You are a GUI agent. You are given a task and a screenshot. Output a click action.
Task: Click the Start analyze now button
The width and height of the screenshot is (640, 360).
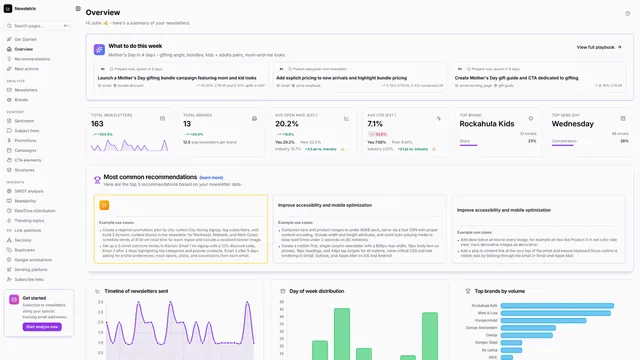42,327
